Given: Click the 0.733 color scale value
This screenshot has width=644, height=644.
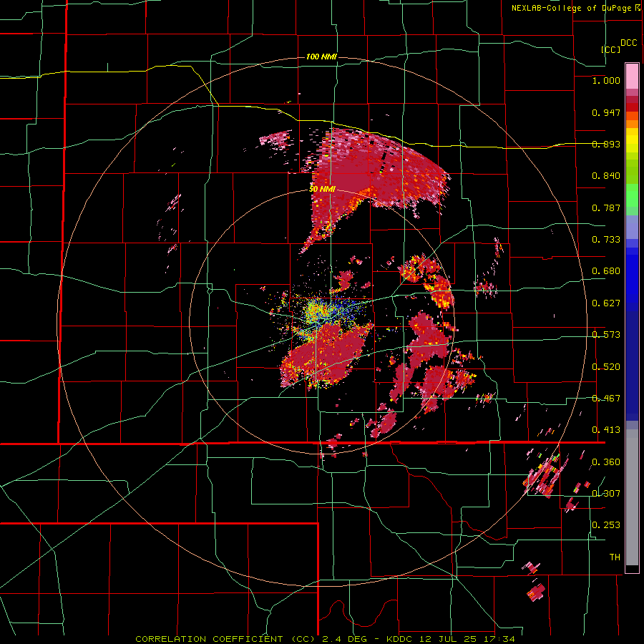Looking at the screenshot, I should 606,240.
